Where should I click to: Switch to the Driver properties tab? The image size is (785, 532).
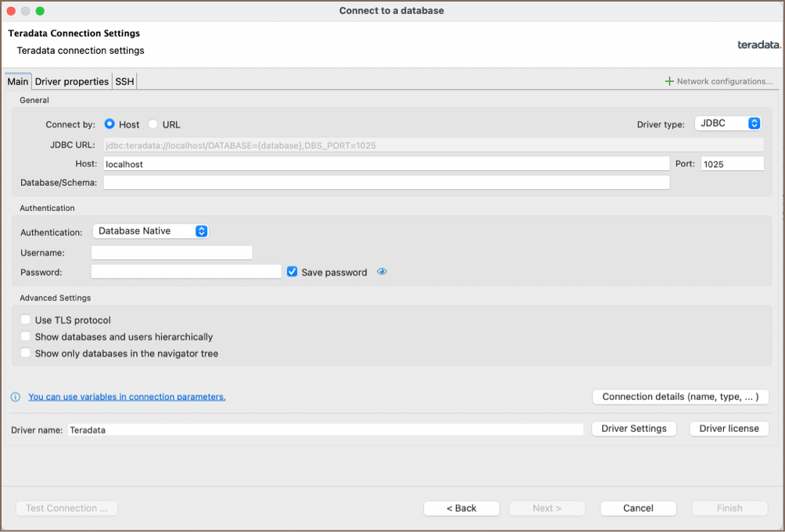[x=72, y=81]
